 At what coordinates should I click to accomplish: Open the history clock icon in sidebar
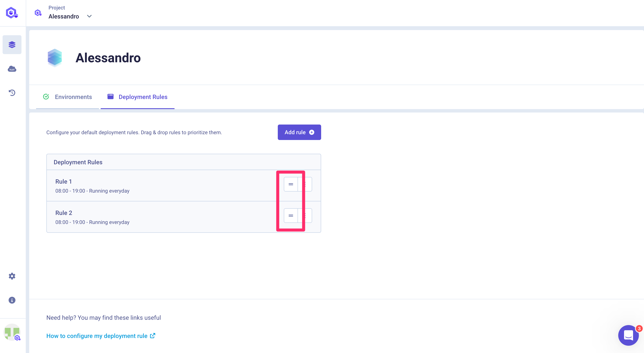click(x=12, y=93)
